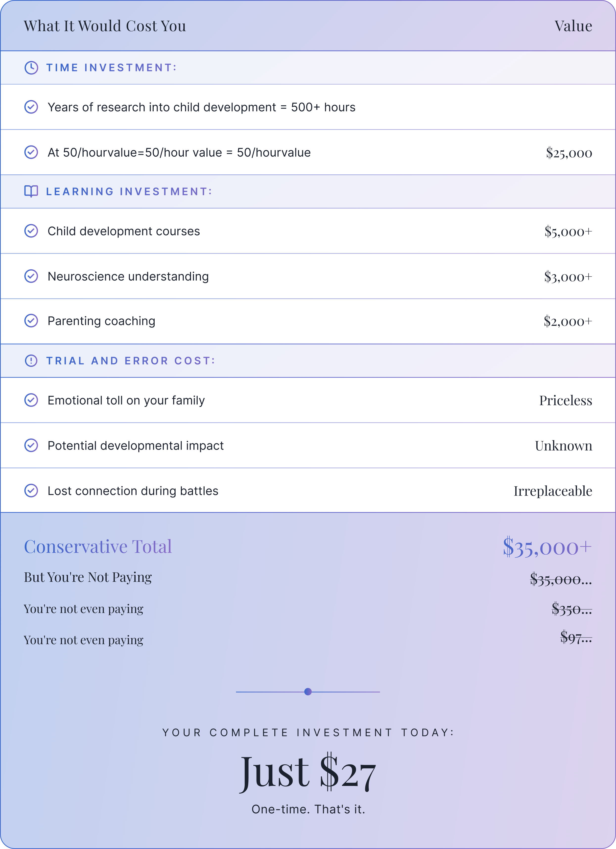Viewport: 616px width, 849px height.
Task: Click the check icon beside Years of research
Action: tap(31, 107)
